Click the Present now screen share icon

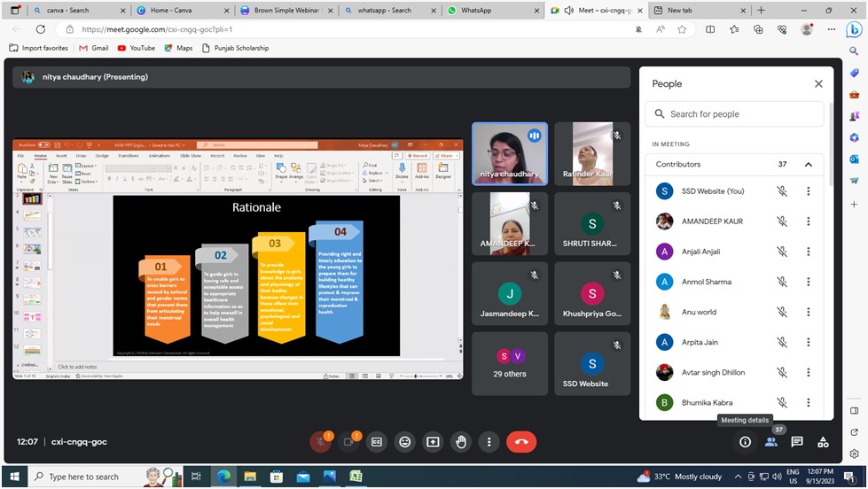pyautogui.click(x=433, y=441)
